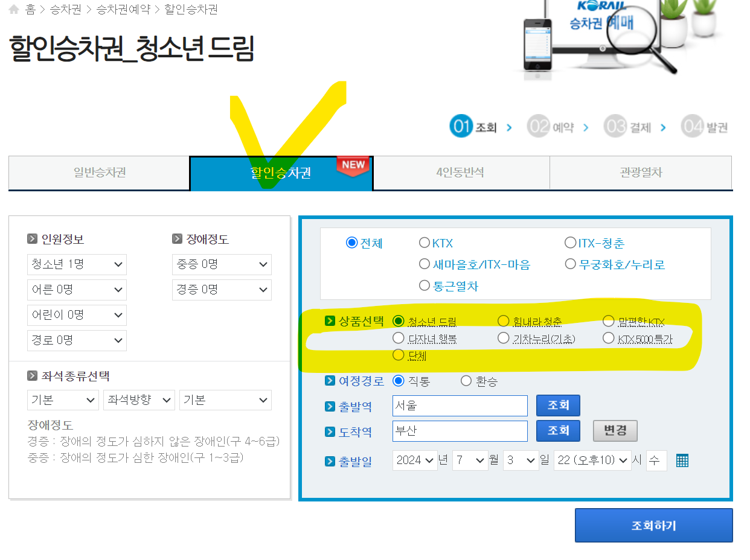
Task: Click the home icon in the breadcrumb
Action: point(13,9)
